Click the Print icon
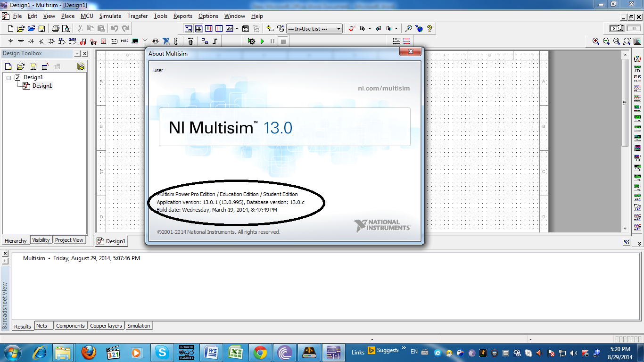 pos(56,29)
